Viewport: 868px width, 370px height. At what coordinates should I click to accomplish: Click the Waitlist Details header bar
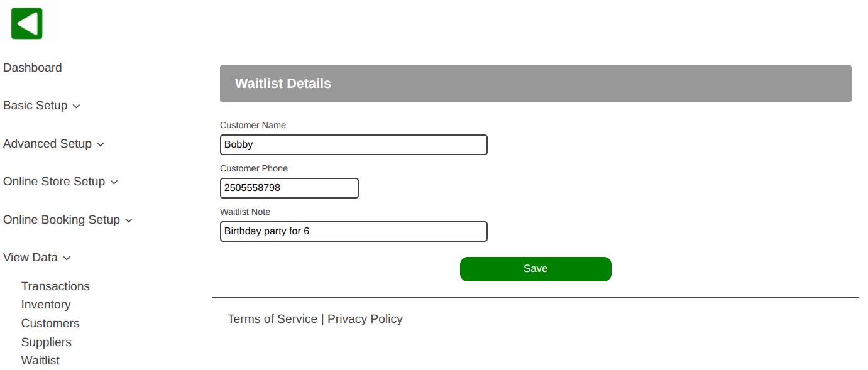(x=536, y=84)
